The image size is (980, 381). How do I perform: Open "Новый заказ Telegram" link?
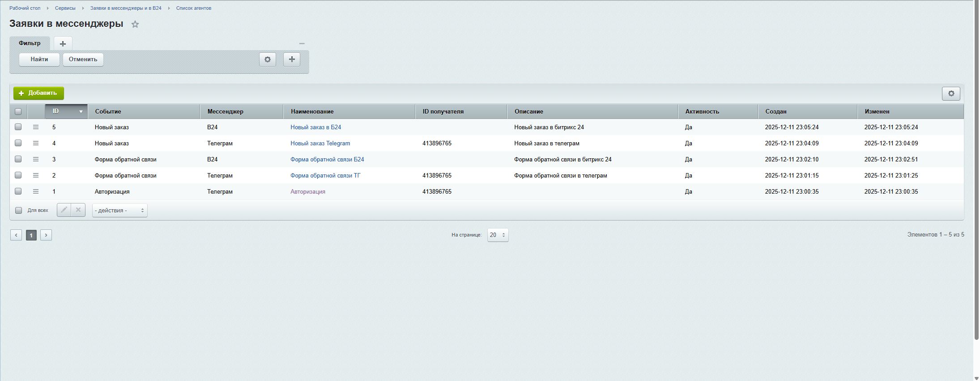point(320,144)
